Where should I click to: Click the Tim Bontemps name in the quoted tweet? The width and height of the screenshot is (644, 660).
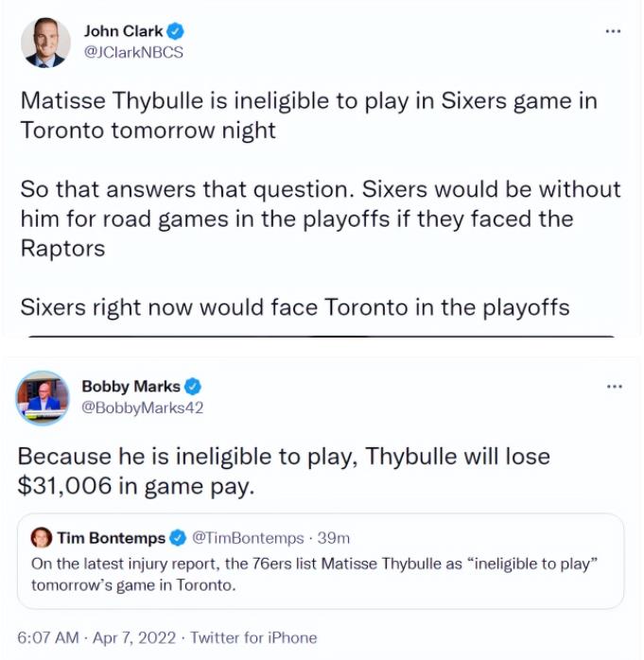[x=111, y=538]
